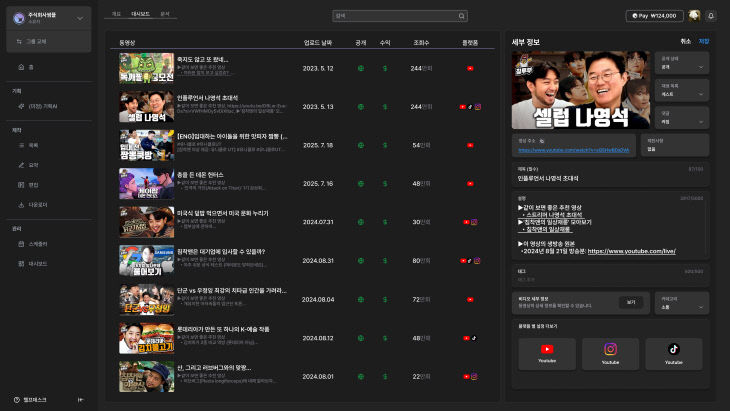Toggle green public globe on 2023. 5. 13 row

[x=360, y=106]
